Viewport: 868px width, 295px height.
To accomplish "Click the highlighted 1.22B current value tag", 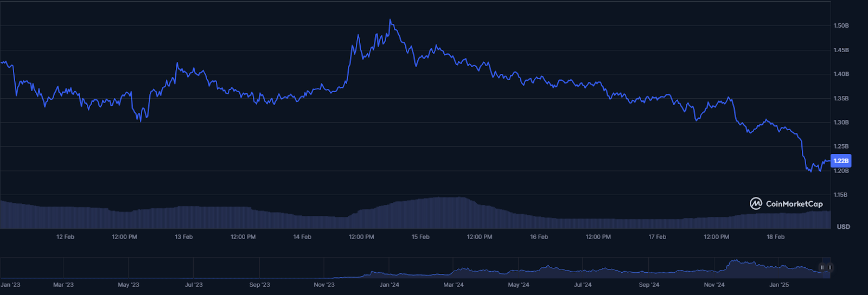I will (x=841, y=161).
